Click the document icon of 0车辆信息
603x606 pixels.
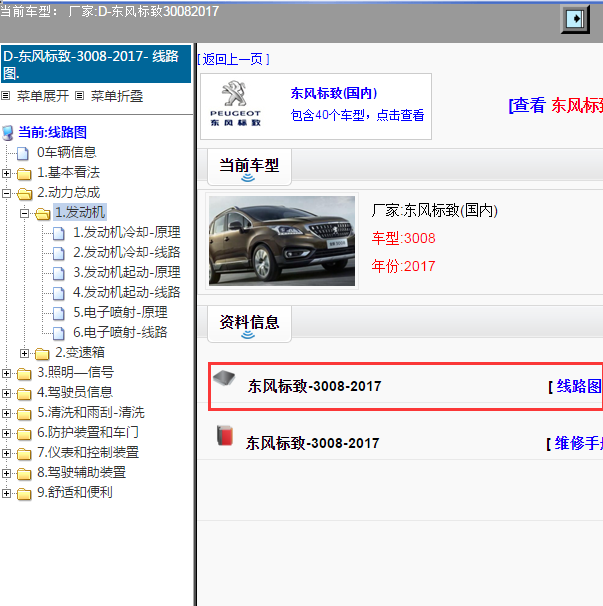(23, 153)
